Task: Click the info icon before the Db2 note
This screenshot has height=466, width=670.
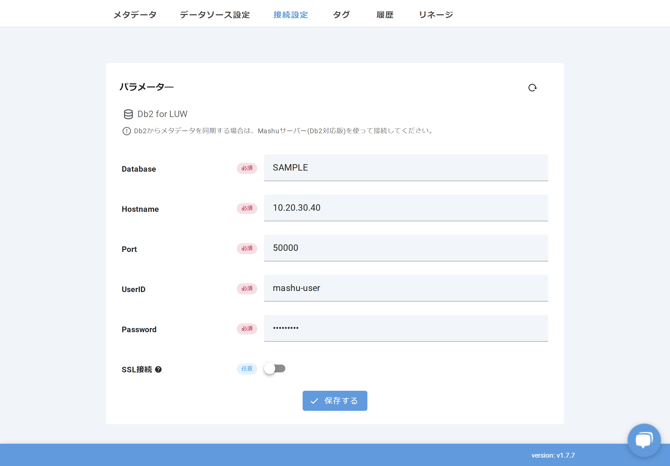Action: pyautogui.click(x=127, y=131)
